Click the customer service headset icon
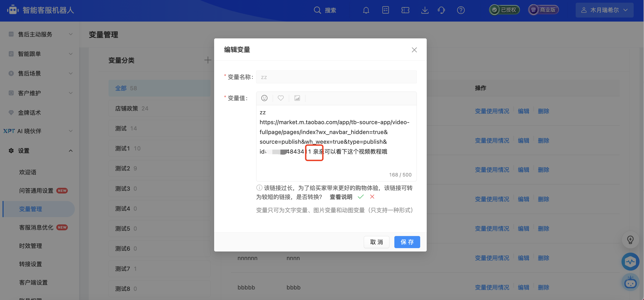644x300 pixels. [x=441, y=10]
